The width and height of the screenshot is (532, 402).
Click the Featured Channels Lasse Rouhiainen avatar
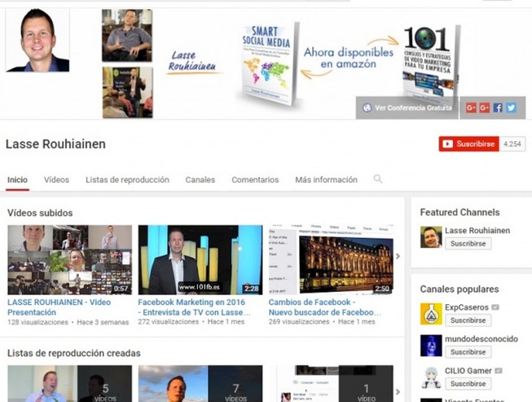[431, 237]
